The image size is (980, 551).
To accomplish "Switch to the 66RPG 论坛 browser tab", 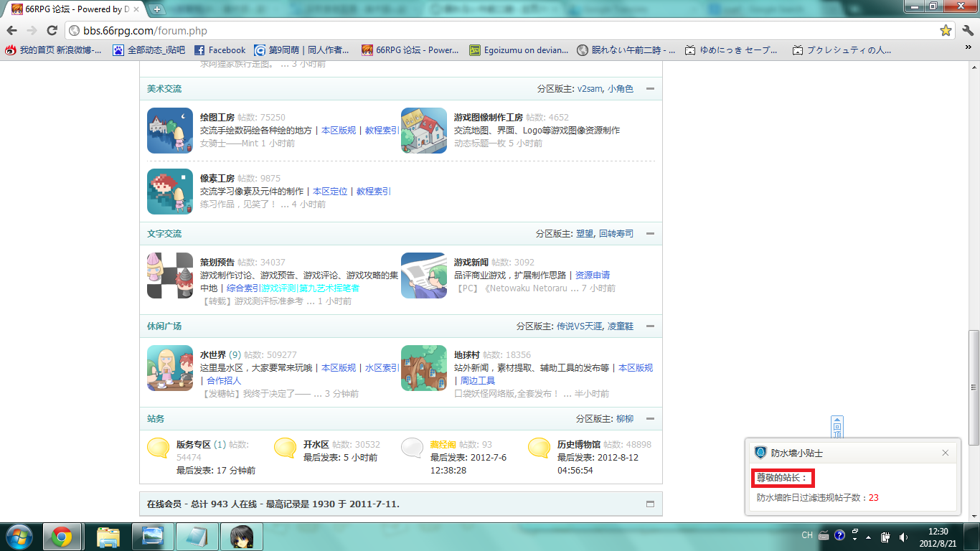I will pyautogui.click(x=75, y=9).
